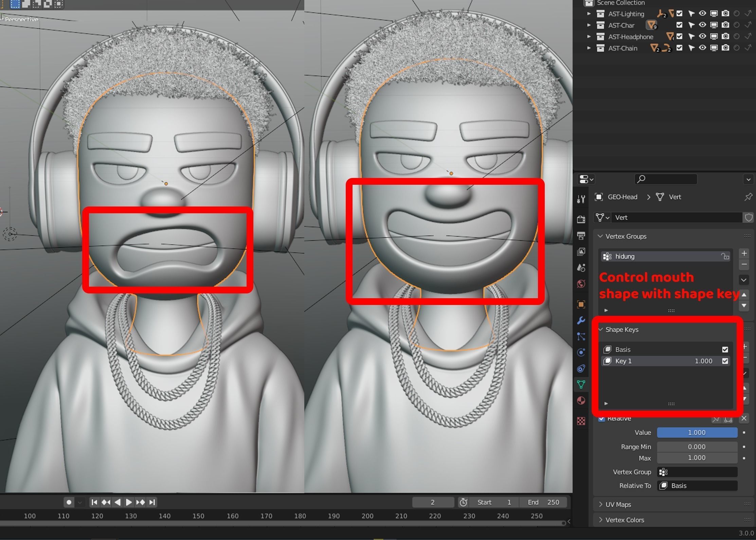The width and height of the screenshot is (756, 540).
Task: Hide AST-Headphone collection with eye icon
Action: pos(702,36)
